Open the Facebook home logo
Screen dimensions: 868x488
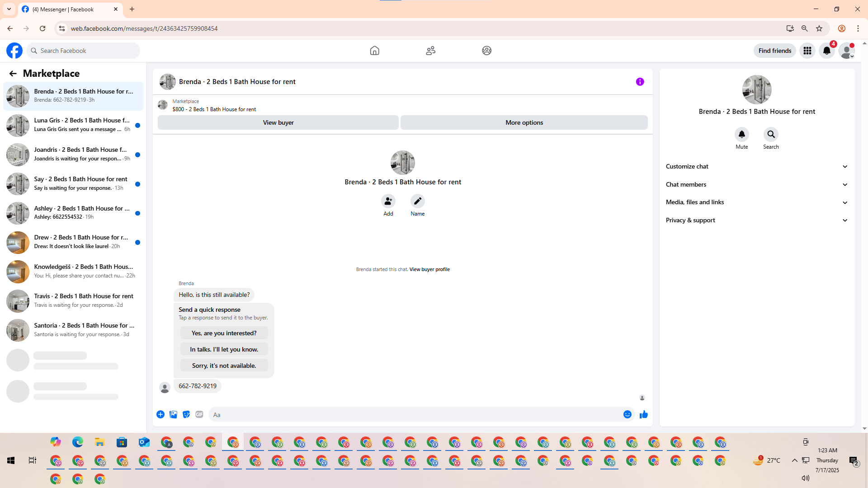(x=14, y=51)
